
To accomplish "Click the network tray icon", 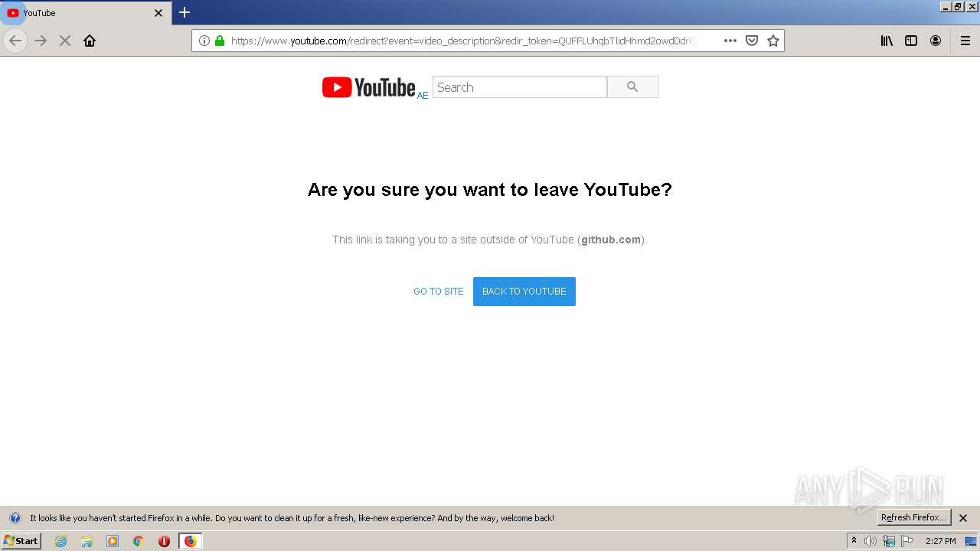I will click(889, 541).
